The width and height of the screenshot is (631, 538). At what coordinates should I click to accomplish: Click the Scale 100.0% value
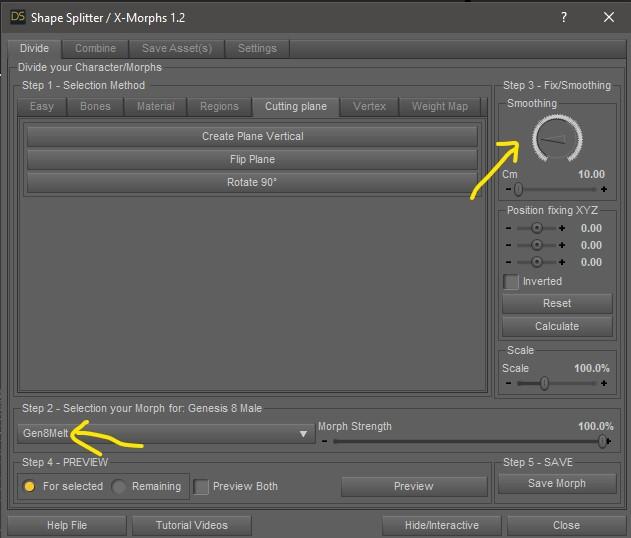pyautogui.click(x=592, y=368)
